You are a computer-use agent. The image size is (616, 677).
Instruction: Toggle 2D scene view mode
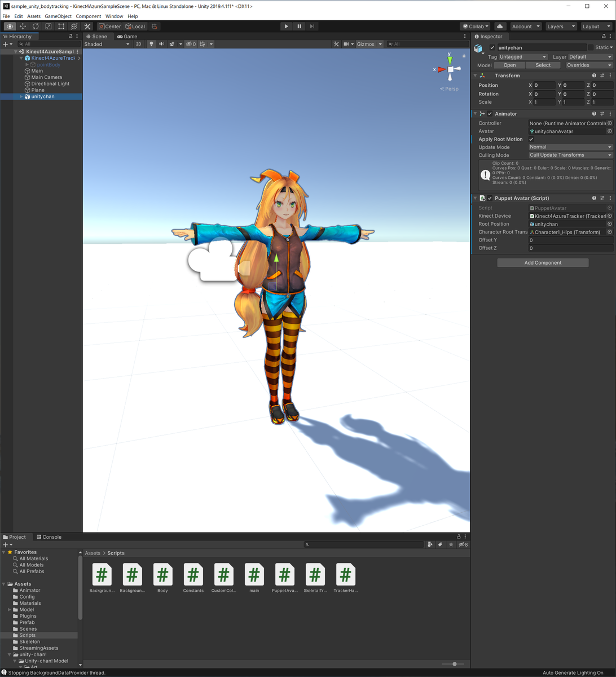click(139, 44)
